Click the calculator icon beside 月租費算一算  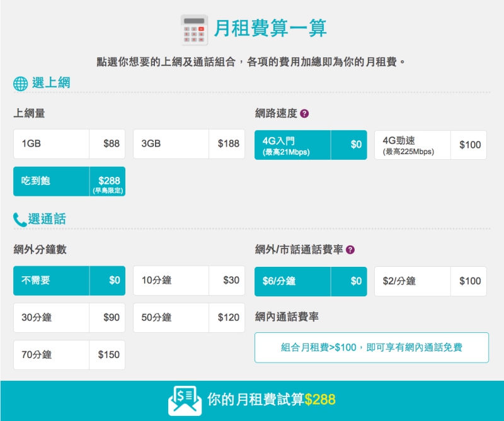195,30
